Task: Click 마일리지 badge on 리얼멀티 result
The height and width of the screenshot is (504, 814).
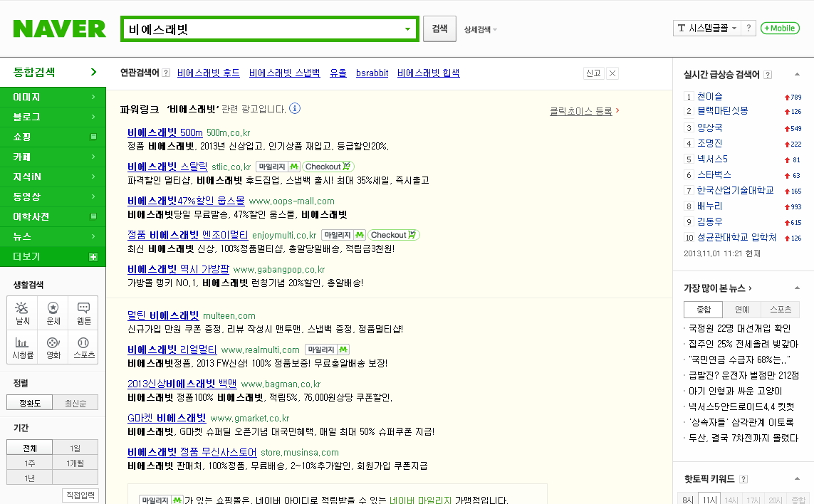Action: [327, 350]
